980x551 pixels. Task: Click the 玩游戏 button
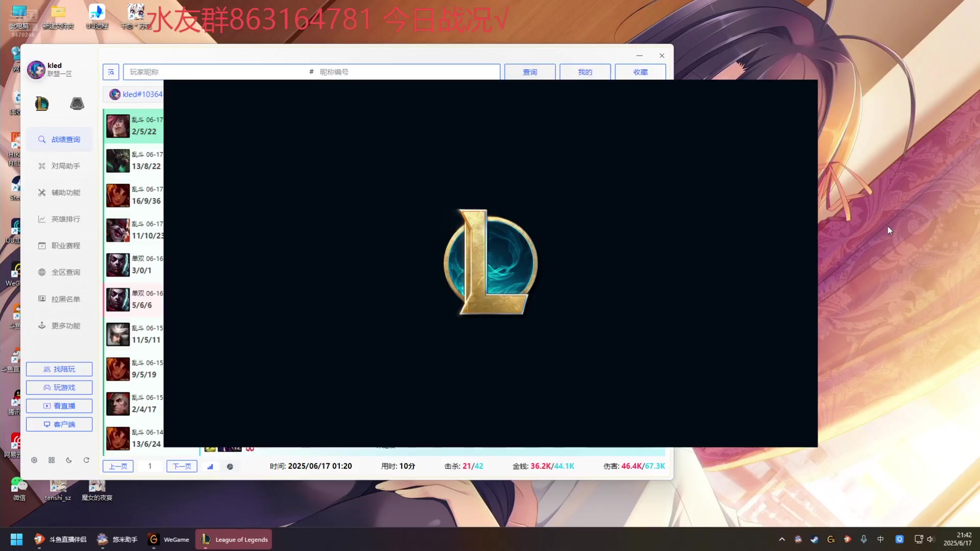59,387
